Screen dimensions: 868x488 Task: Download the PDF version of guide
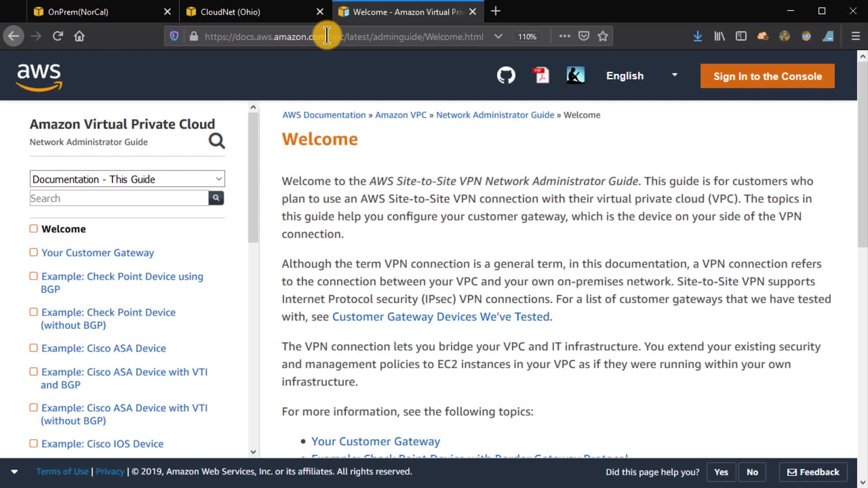pos(541,75)
